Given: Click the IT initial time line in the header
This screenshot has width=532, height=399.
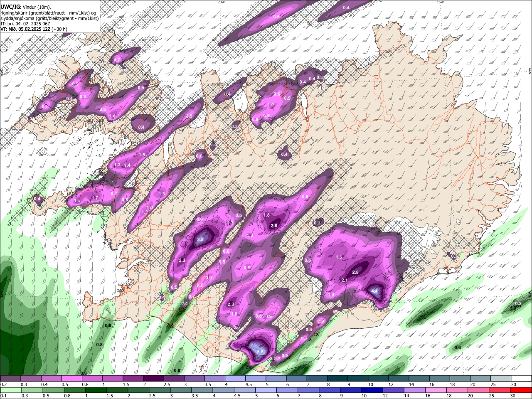Looking at the screenshot, I should point(25,24).
